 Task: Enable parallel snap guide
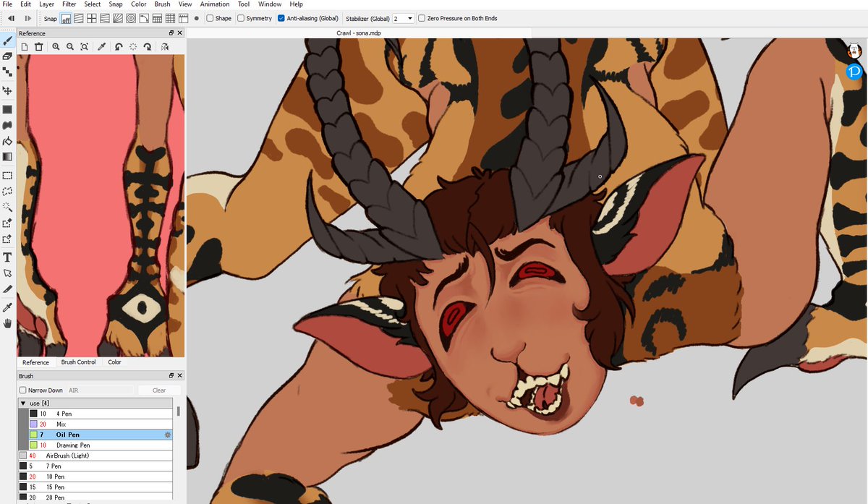pyautogui.click(x=79, y=18)
